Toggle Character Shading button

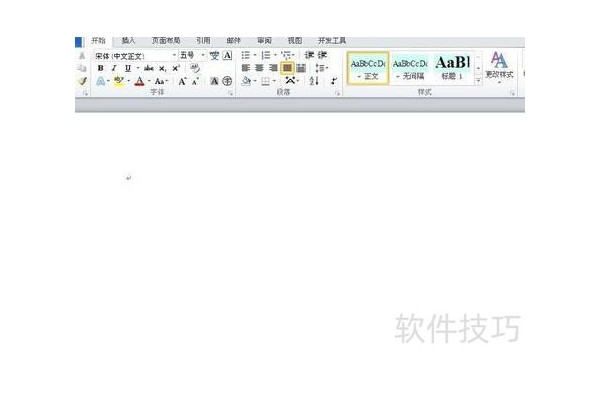pos(214,81)
